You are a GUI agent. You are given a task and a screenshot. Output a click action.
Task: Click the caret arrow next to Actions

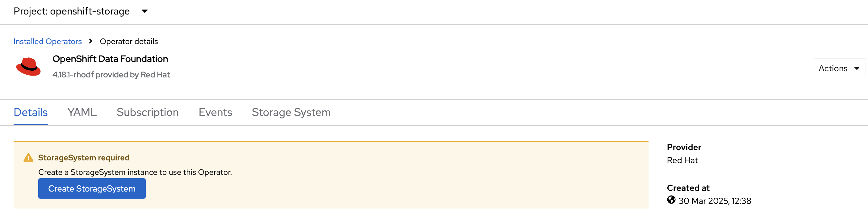857,68
